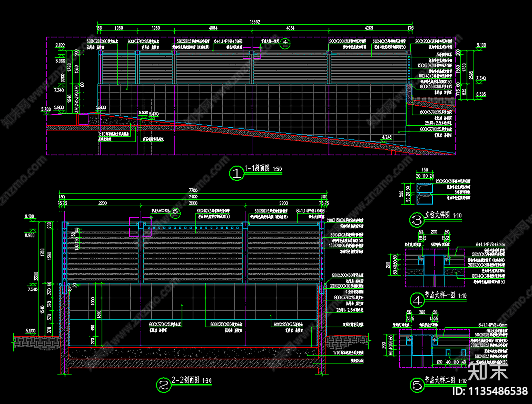Select the 5.700 elevation mark
Screen dimensions: 532x404
tap(46, 109)
